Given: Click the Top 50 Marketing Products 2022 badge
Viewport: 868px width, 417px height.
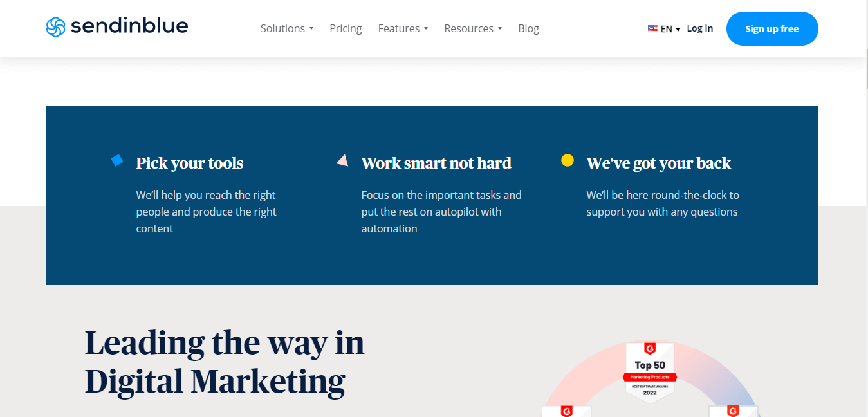Looking at the screenshot, I should point(650,373).
